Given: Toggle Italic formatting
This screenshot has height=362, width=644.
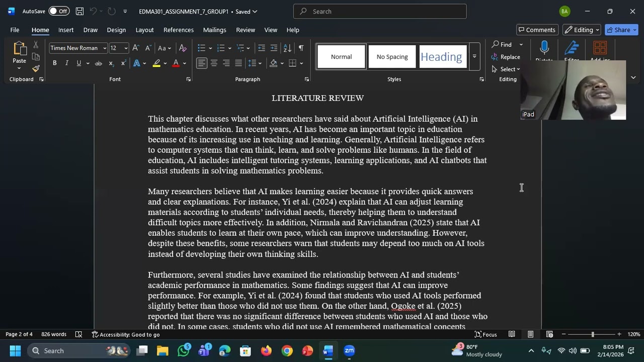Looking at the screenshot, I should 66,63.
